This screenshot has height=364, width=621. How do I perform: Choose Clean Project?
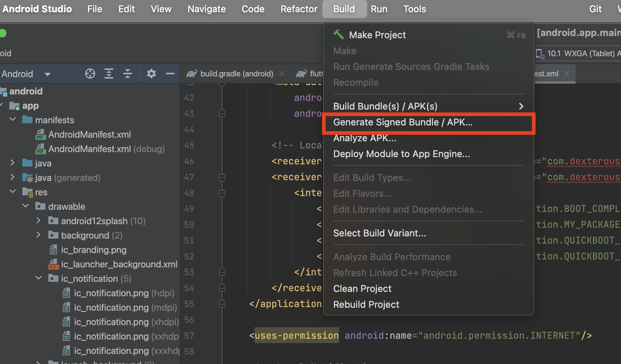[429, 289]
